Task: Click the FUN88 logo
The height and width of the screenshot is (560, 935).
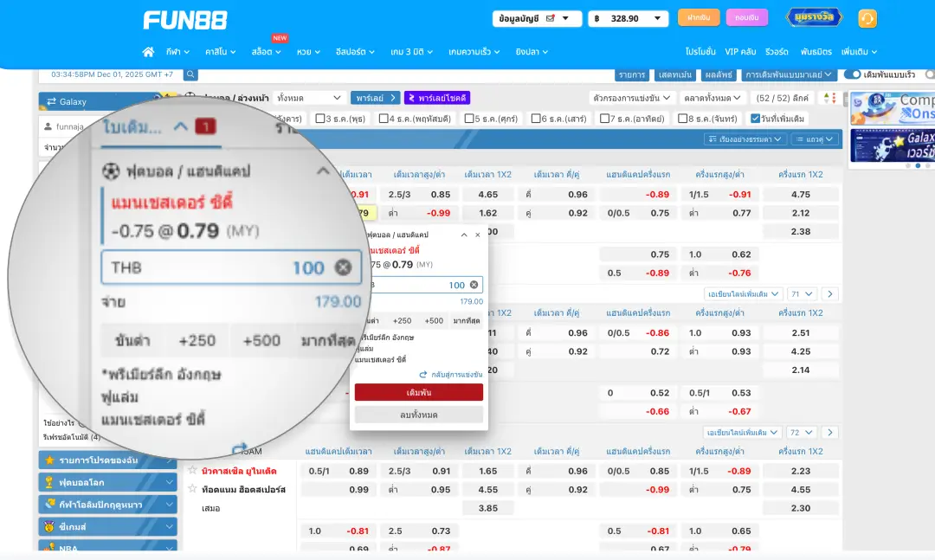Action: [184, 20]
